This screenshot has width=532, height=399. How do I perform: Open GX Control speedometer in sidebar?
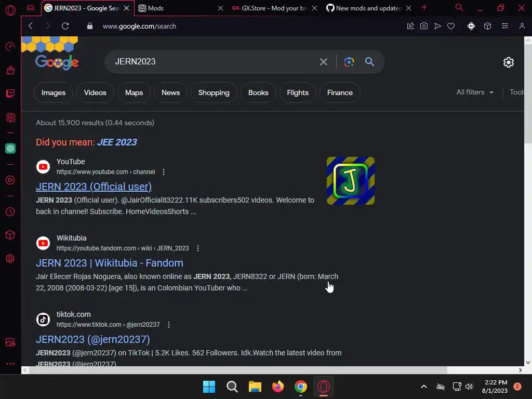[x=10, y=46]
